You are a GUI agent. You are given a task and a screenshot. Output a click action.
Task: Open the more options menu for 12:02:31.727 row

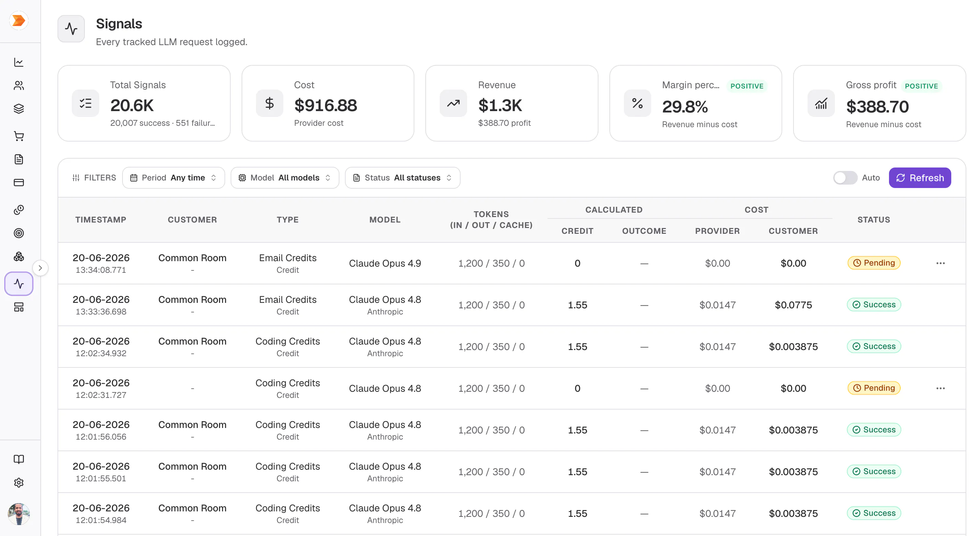940,388
